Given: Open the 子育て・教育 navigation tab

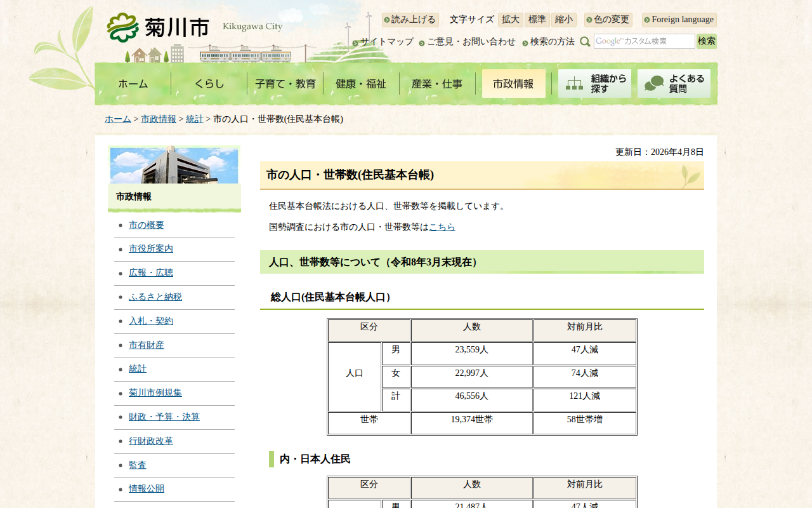Looking at the screenshot, I should (x=285, y=84).
